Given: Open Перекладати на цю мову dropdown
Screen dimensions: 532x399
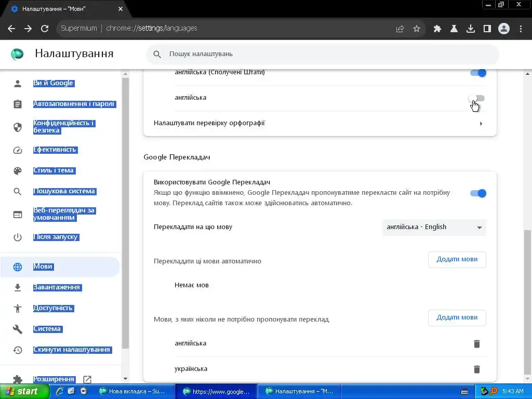Looking at the screenshot, I should 434,228.
